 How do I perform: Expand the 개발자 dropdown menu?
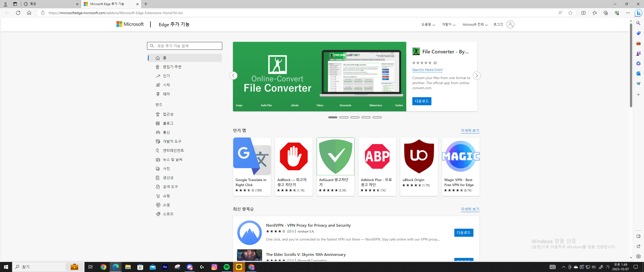point(448,24)
